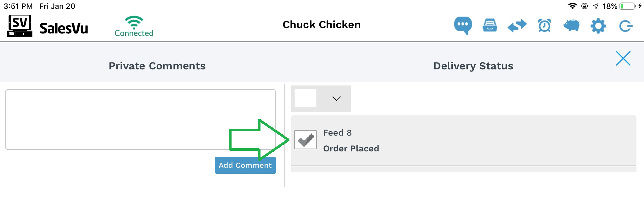This screenshot has width=644, height=199.
Task: Open the alarm clock icon
Action: 544,26
